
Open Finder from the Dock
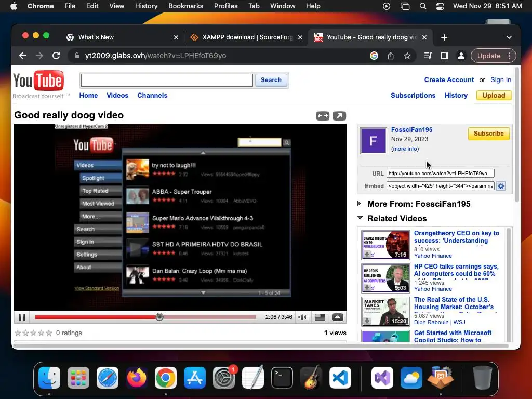point(49,378)
